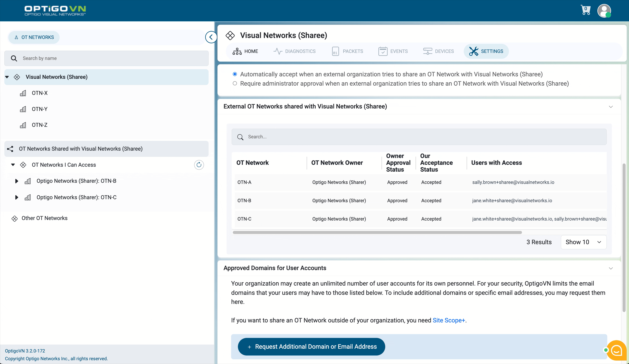Switch to the Diagnostics tab
Screen dimensions: 629x364
[294, 51]
